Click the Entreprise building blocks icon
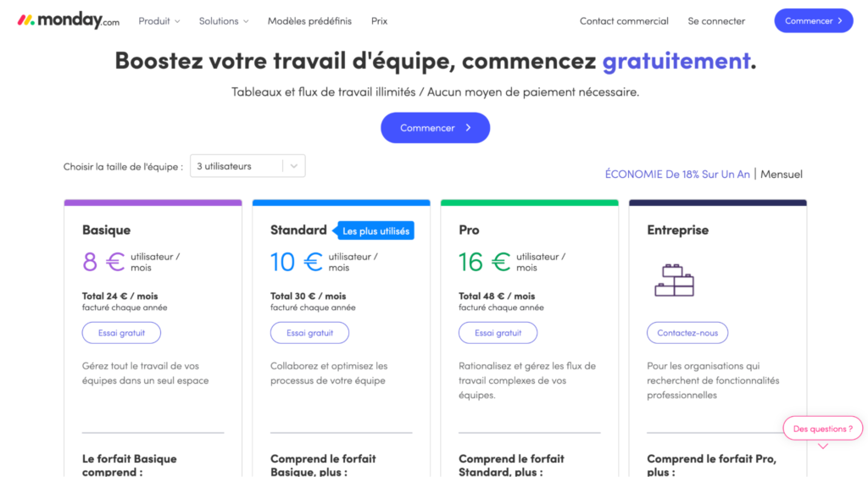 (674, 280)
